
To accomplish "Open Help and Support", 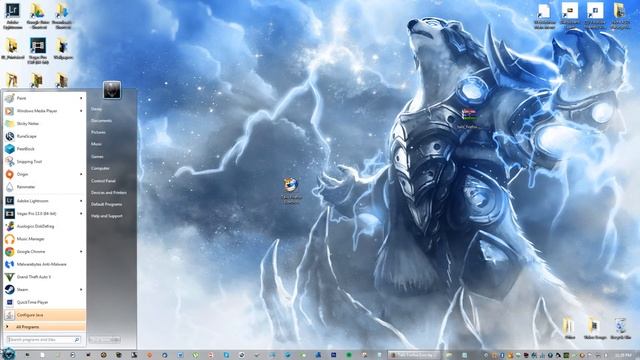I will [107, 216].
